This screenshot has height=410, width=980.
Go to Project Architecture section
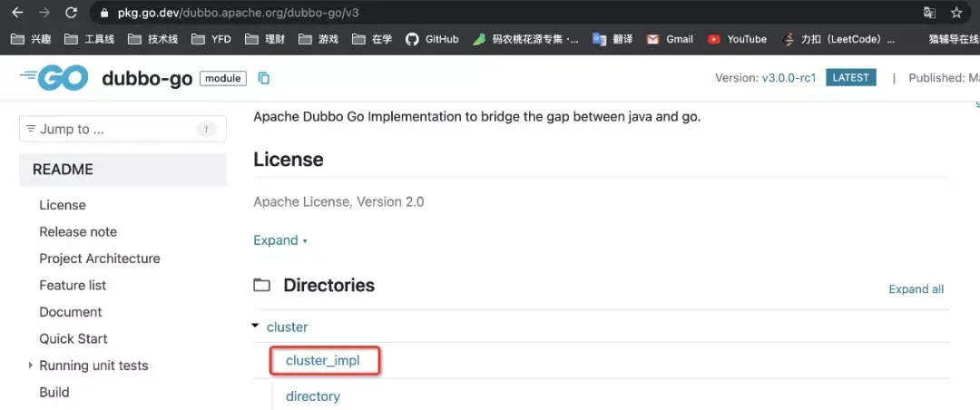100,259
